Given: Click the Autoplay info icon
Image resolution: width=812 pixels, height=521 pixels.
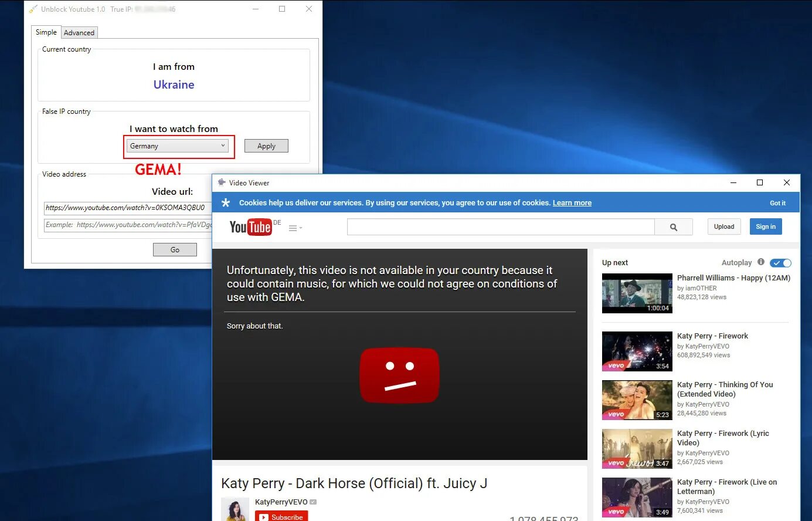Looking at the screenshot, I should point(761,262).
